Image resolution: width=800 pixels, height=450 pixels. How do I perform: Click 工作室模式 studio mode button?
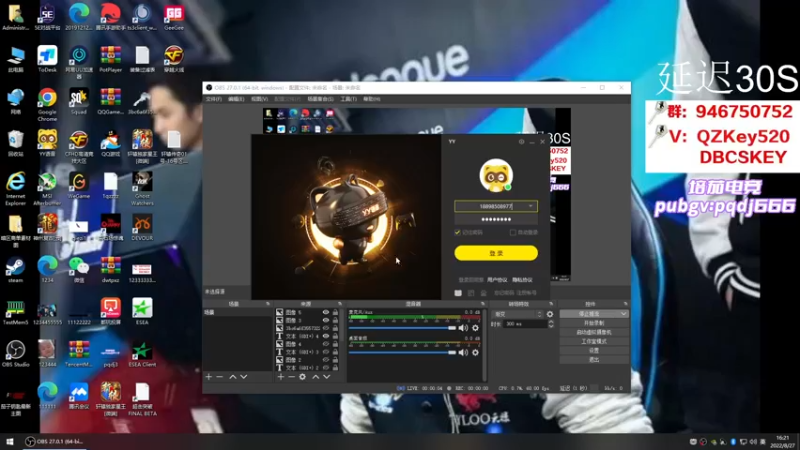tap(594, 341)
